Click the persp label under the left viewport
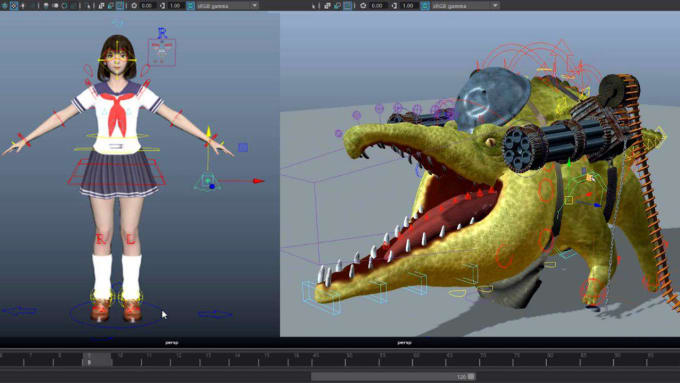The height and width of the screenshot is (383, 680). point(172,342)
